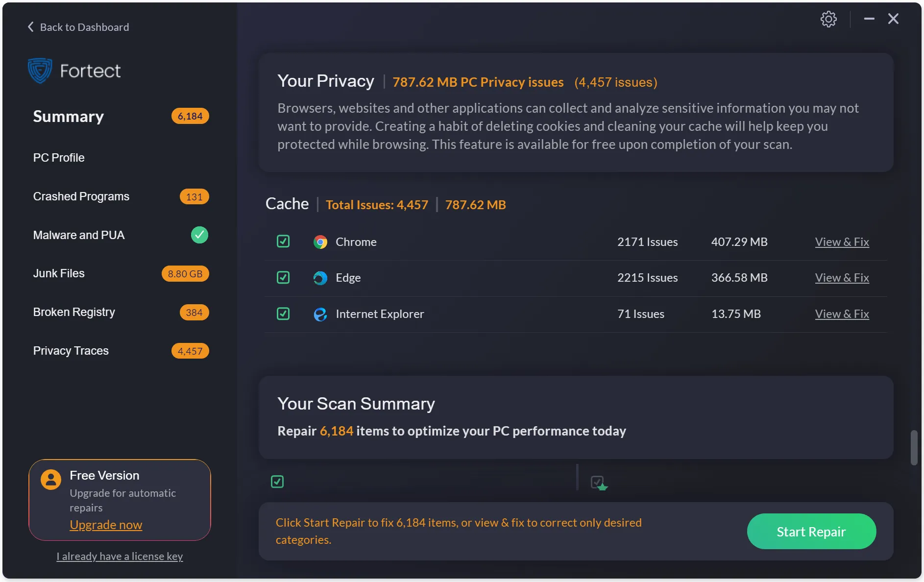This screenshot has height=582, width=924.
Task: Open View & Fix for Chrome issues
Action: pos(842,242)
